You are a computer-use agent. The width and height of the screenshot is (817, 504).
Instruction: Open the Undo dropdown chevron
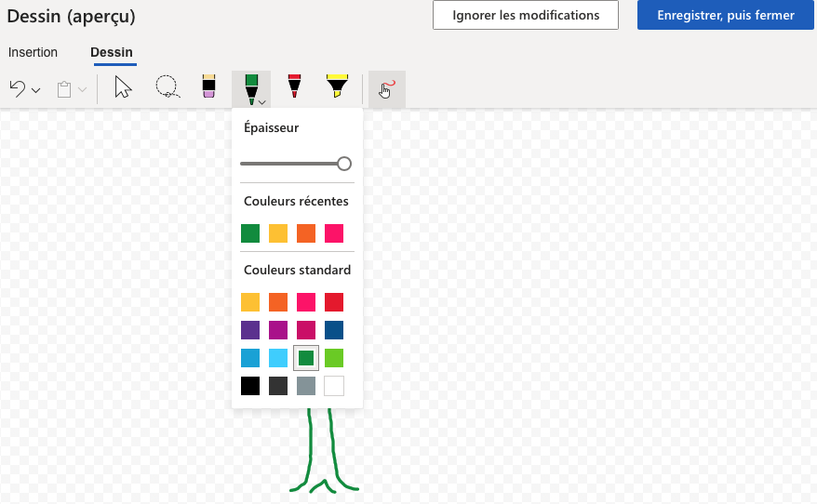pyautogui.click(x=36, y=90)
